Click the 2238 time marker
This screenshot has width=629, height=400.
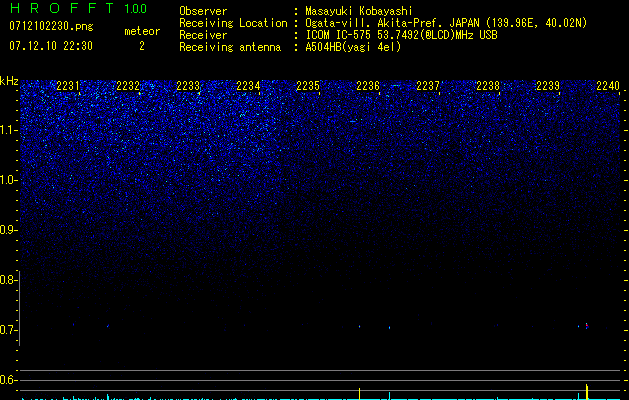tap(488, 86)
